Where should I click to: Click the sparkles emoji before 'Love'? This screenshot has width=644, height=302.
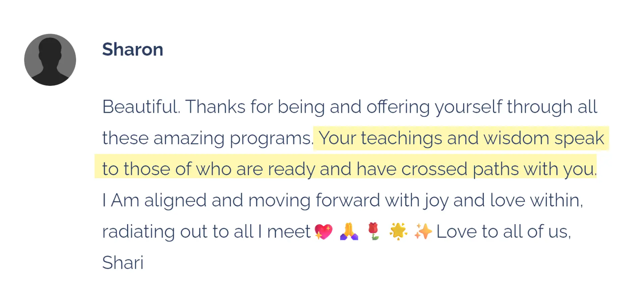(423, 232)
